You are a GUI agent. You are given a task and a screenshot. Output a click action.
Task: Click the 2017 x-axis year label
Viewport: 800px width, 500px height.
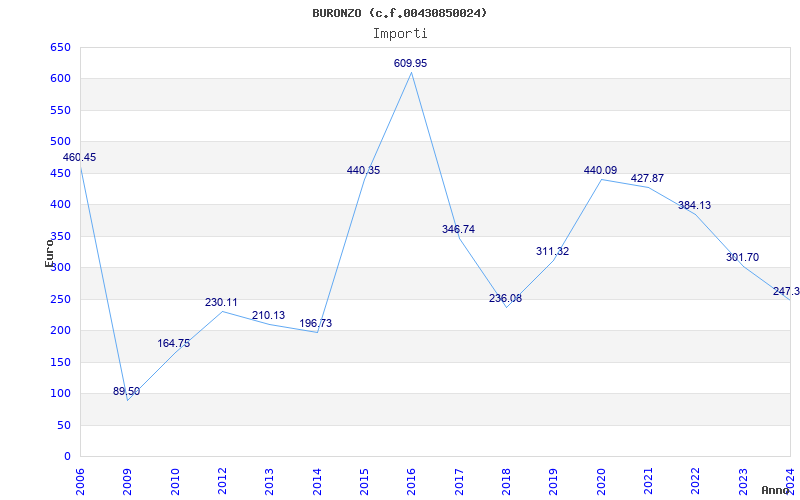pyautogui.click(x=459, y=482)
